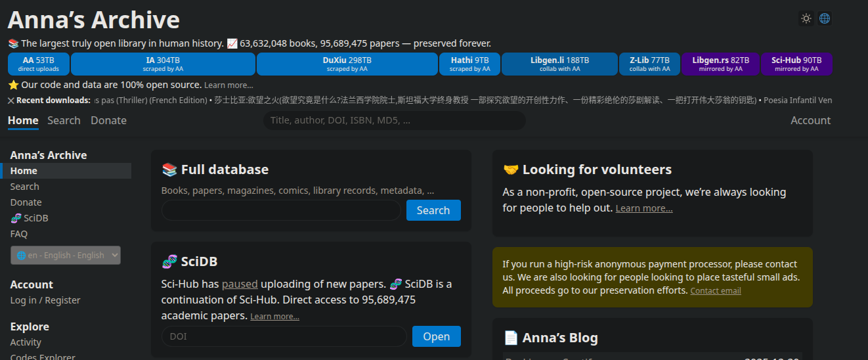Switch to the Search tab in navbar
This screenshot has height=360, width=868.
64,121
